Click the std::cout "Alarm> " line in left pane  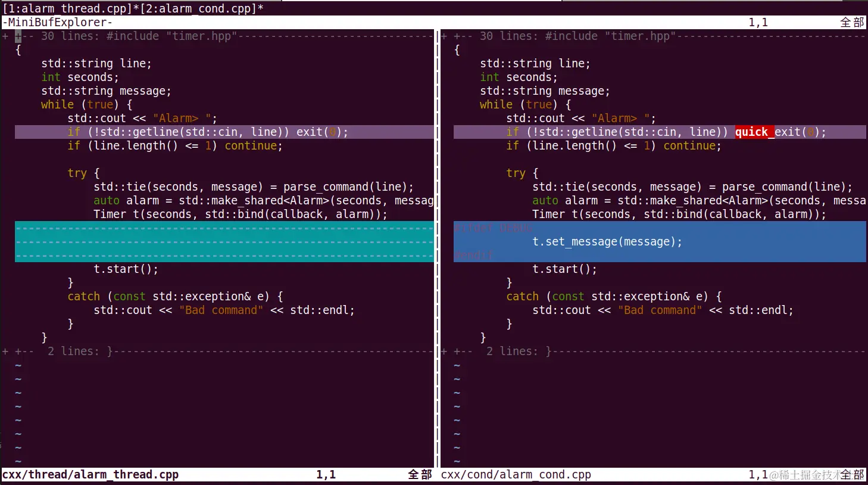(142, 118)
